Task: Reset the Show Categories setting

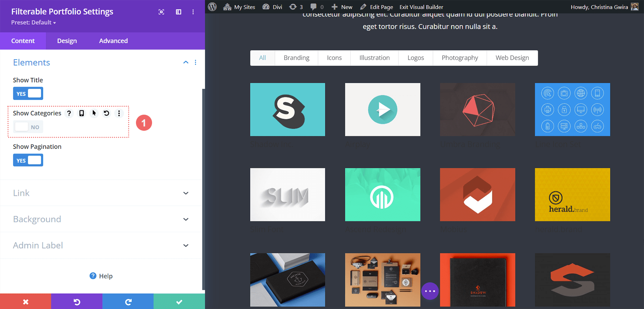Action: tap(107, 113)
